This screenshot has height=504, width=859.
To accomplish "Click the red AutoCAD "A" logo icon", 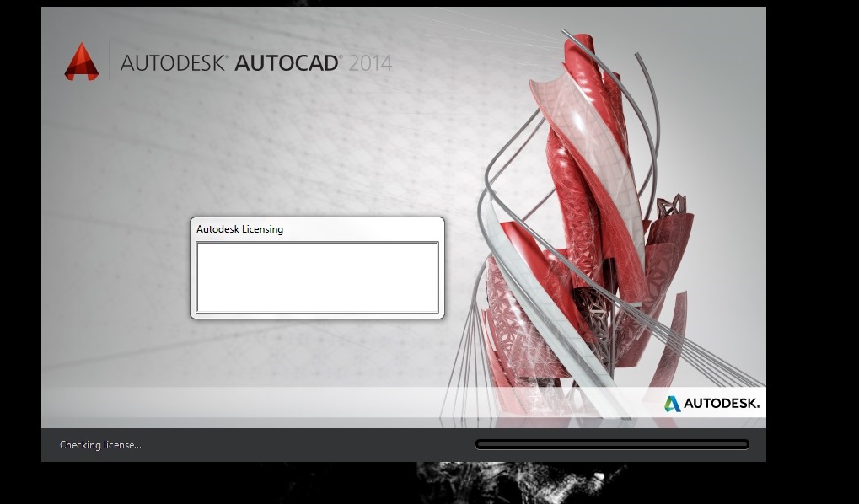I will (82, 62).
